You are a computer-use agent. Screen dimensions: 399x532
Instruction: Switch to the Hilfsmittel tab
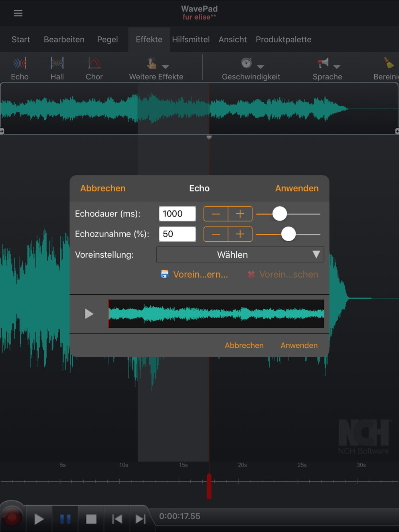point(191,39)
